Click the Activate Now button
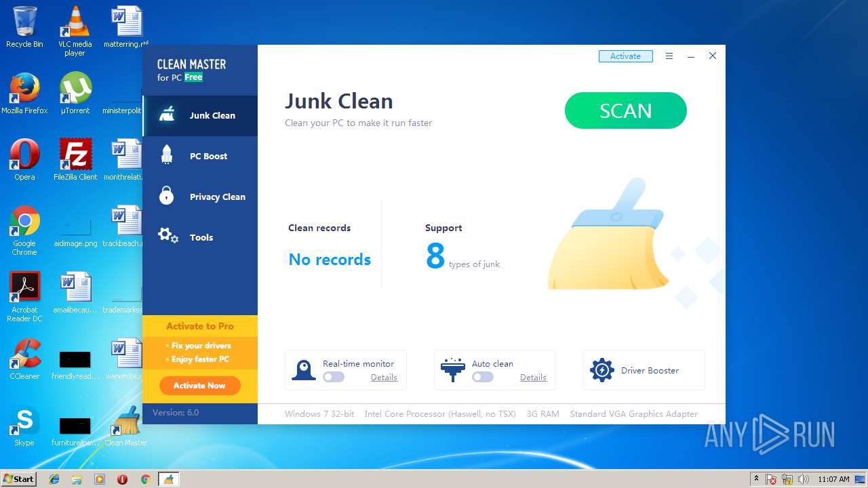The width and height of the screenshot is (868, 488). [x=199, y=386]
